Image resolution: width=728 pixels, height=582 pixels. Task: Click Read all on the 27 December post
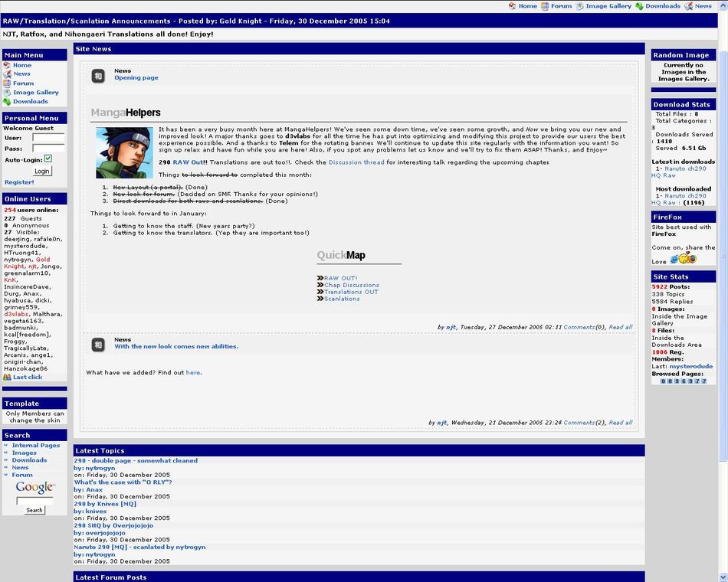pos(620,327)
